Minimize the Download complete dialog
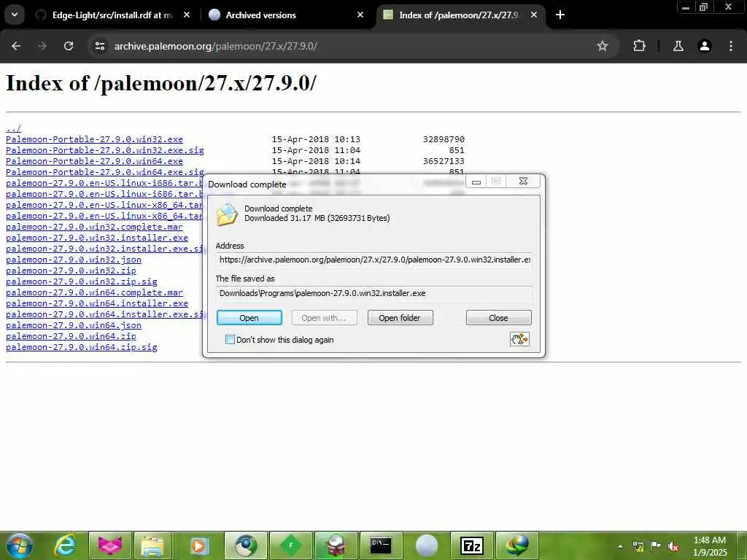This screenshot has height=560, width=747. (x=476, y=182)
